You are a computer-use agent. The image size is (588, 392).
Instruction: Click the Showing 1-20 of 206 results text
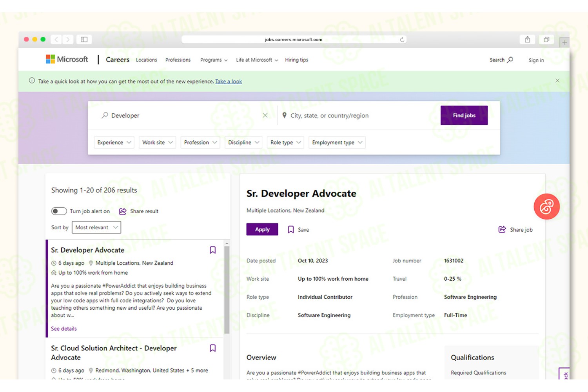(94, 190)
